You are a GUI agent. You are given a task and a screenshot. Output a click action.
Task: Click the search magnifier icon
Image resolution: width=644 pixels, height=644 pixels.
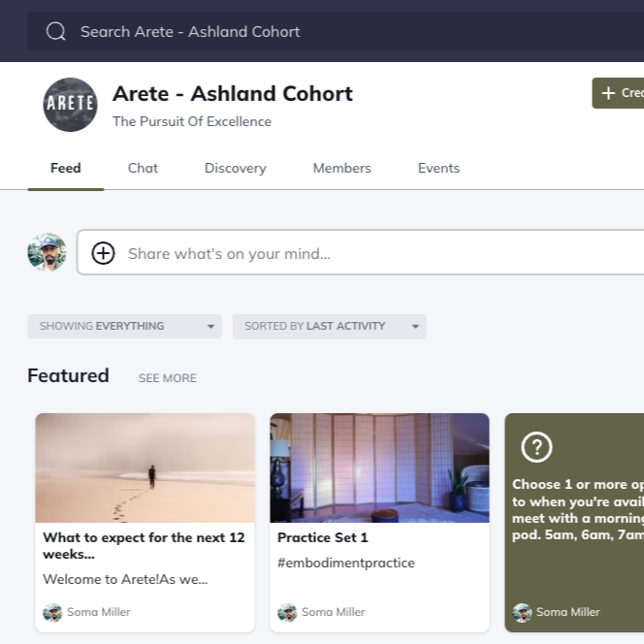click(x=56, y=31)
